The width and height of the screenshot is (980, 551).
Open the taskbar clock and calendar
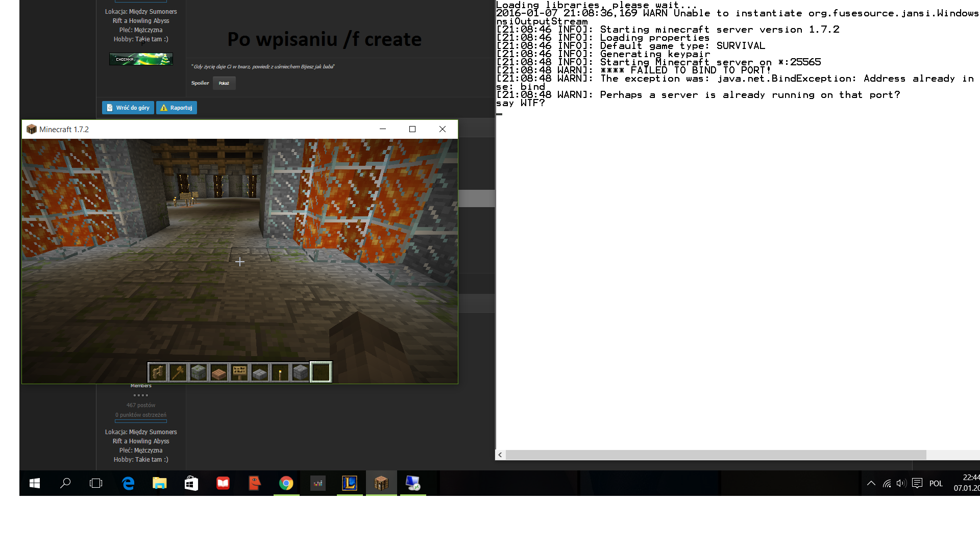click(966, 483)
